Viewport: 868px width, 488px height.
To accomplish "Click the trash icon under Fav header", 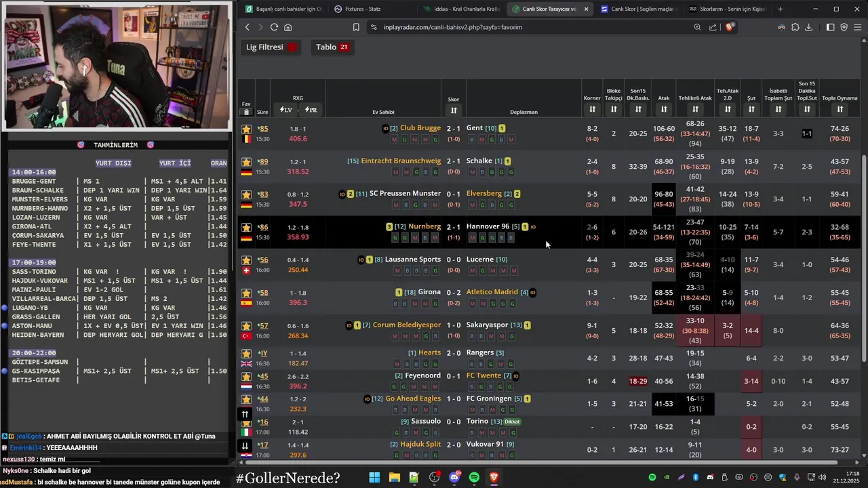I will click(x=246, y=112).
